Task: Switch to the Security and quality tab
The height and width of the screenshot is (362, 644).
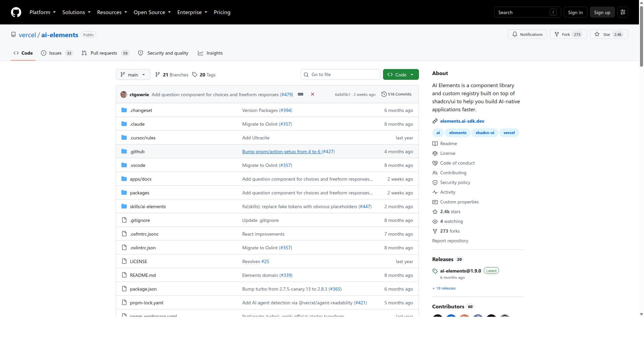Action: tap(163, 53)
